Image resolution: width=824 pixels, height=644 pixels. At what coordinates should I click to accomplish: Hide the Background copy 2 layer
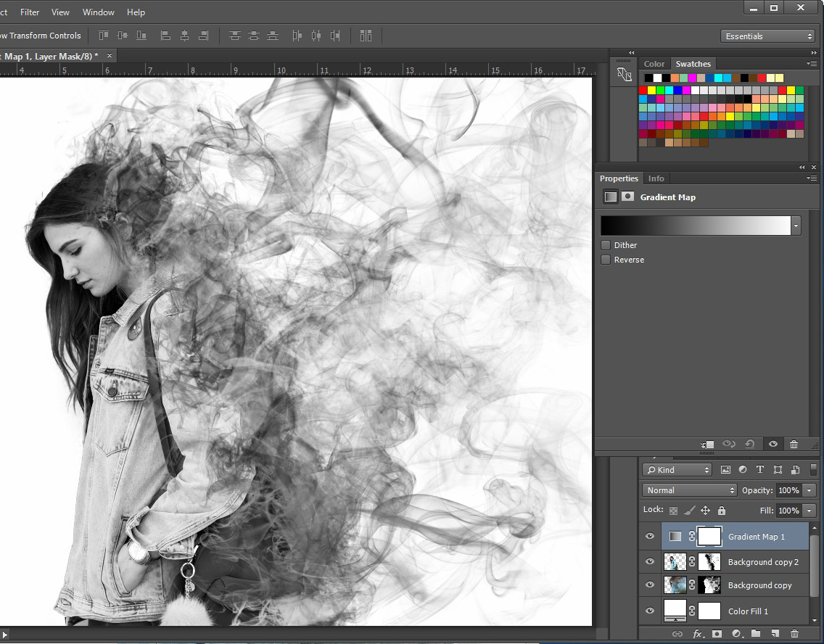click(x=650, y=561)
